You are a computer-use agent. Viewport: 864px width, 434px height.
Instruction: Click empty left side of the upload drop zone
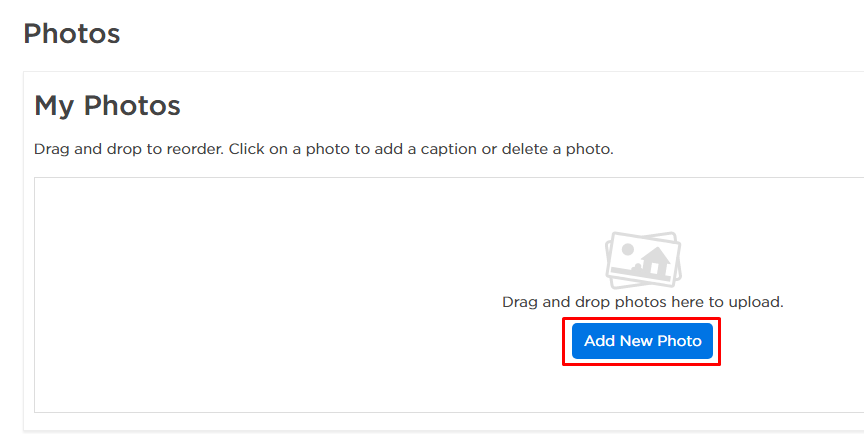[200, 300]
